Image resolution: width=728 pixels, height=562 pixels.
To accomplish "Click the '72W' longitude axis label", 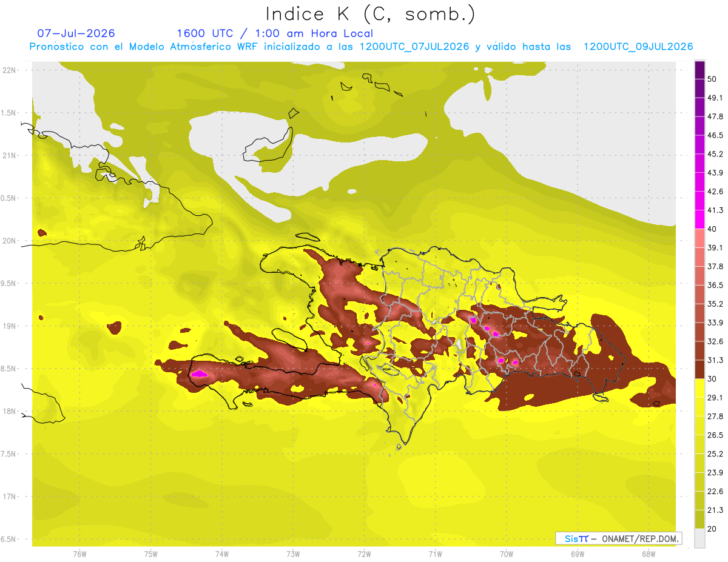I will click(364, 554).
